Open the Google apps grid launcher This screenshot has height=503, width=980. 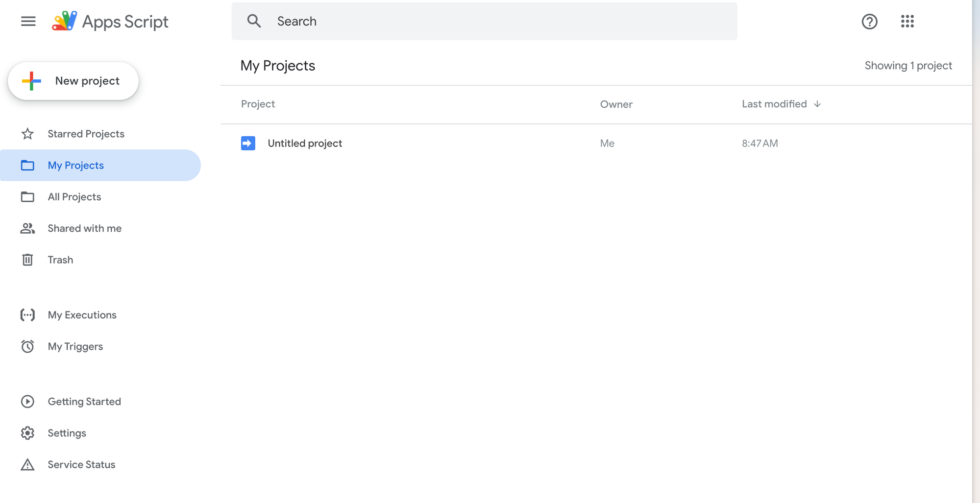coord(907,22)
